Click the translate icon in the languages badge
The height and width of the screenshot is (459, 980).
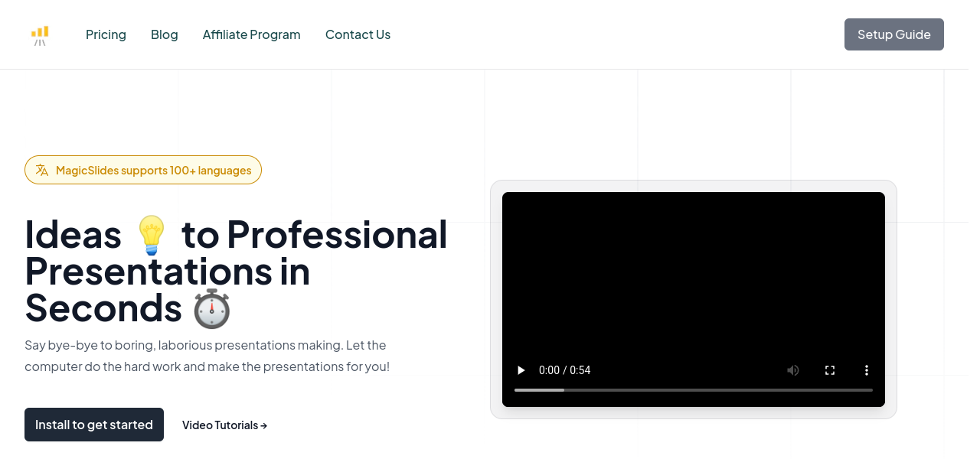click(x=42, y=170)
